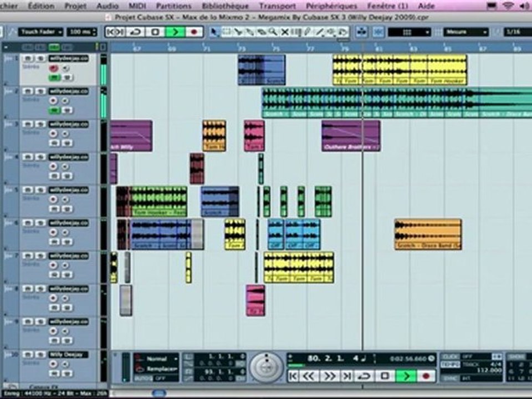Select the Mute X tool
This screenshot has width=532, height=399.
point(285,32)
